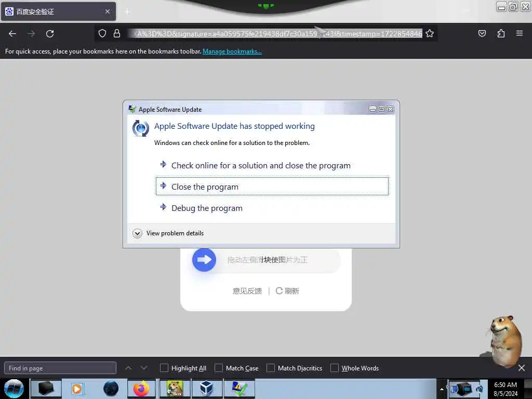This screenshot has height=399, width=532.
Task: Bookmark this page with the star icon
Action: [x=430, y=33]
